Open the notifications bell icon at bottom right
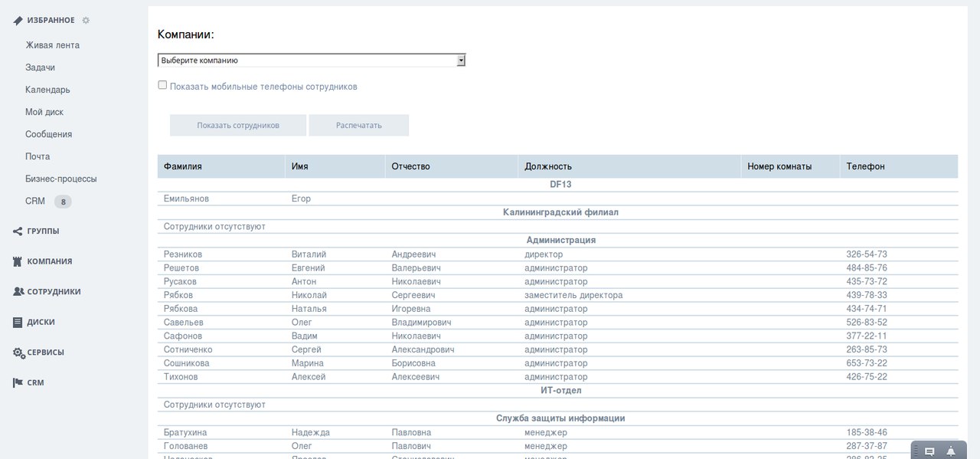 pos(951,451)
